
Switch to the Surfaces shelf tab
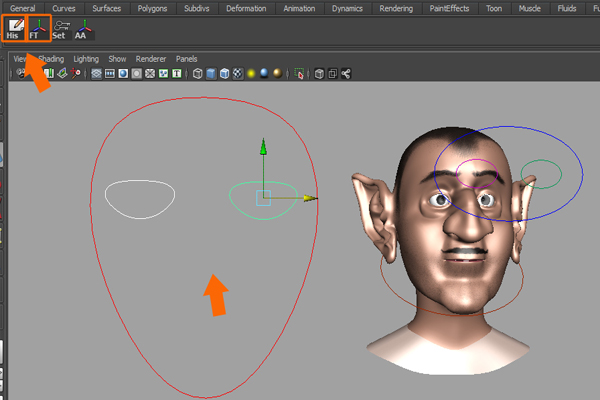tap(106, 8)
